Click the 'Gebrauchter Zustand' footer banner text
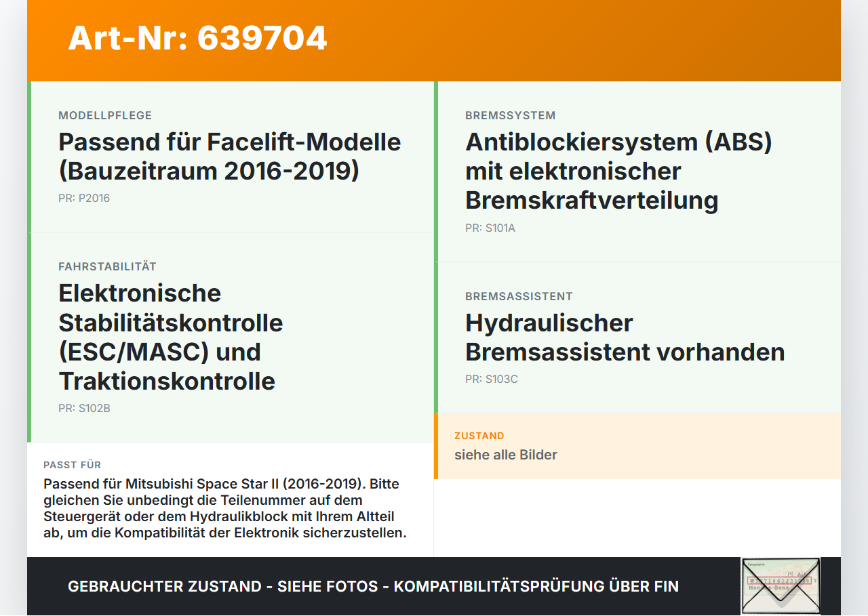The image size is (868, 616). (373, 587)
